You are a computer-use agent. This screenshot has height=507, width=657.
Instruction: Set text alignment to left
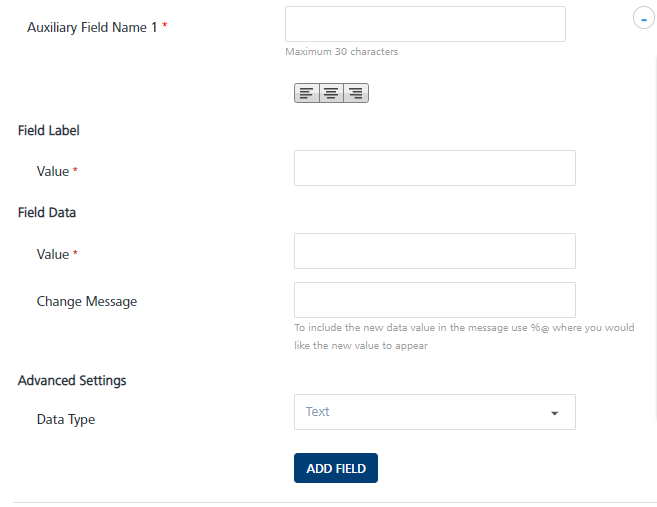[x=307, y=93]
